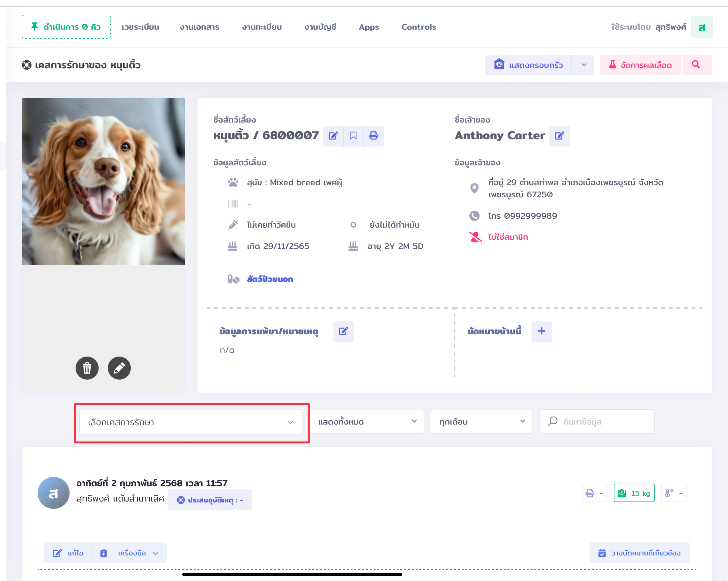Delete the pet photo with trash icon
Screen dimensions: 728x581
coord(87,368)
